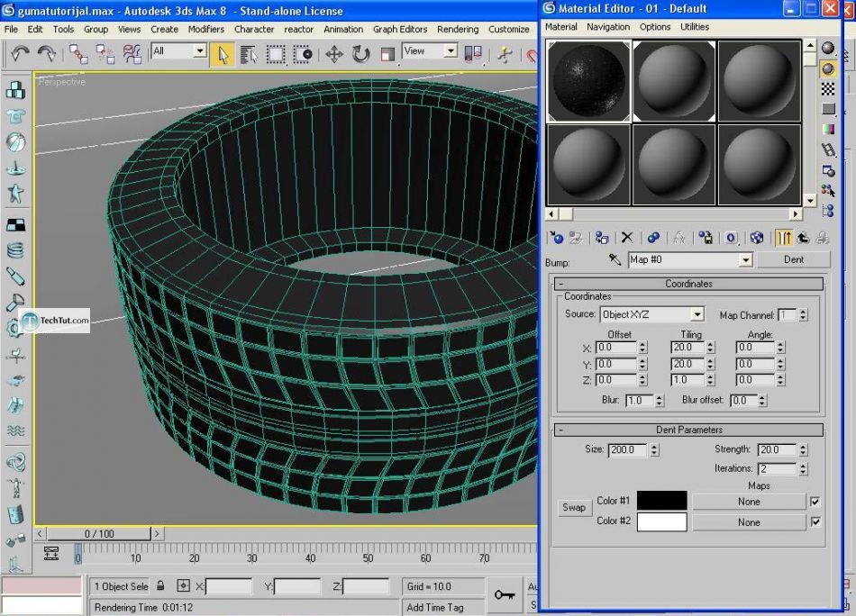Click the Dent map type button
856x616 pixels.
tap(793, 259)
